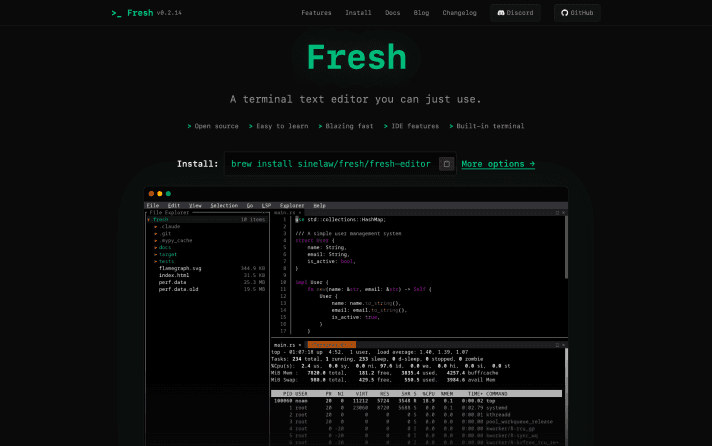Click the yellow window dot in the editor
Image resolution: width=712 pixels, height=446 pixels.
(x=159, y=193)
